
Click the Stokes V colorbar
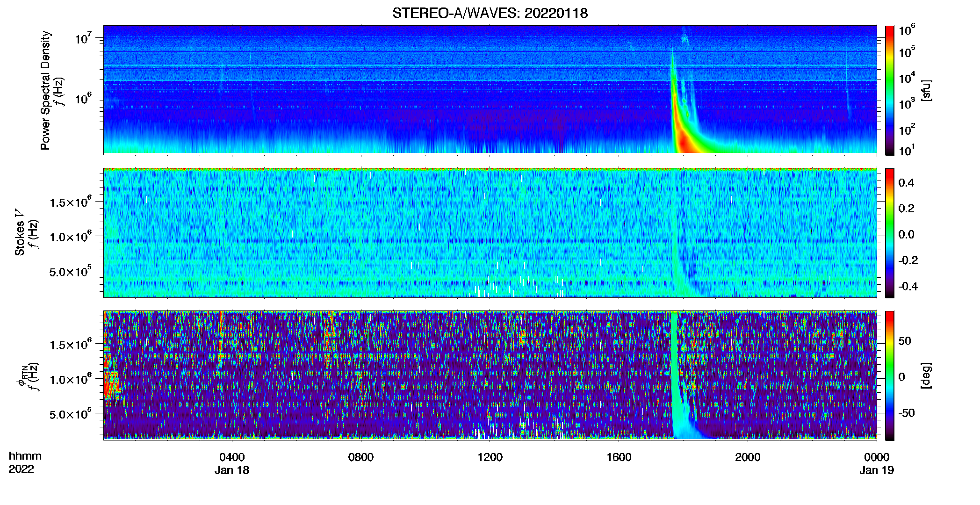tap(889, 233)
